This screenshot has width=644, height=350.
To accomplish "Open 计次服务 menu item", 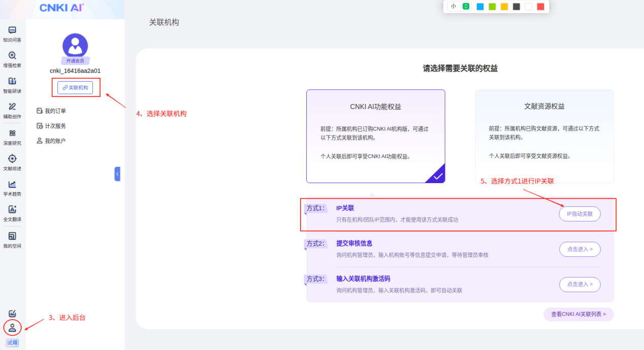I will pos(55,126).
